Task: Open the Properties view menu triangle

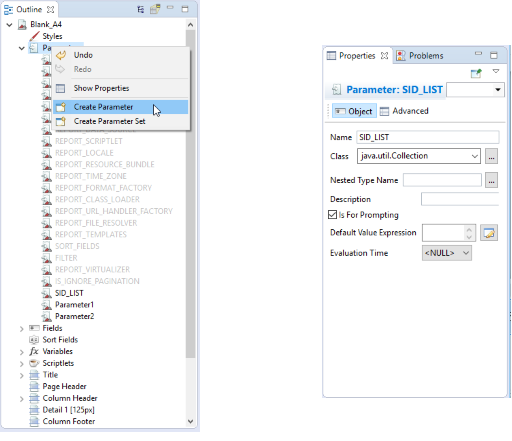Action: click(x=496, y=71)
